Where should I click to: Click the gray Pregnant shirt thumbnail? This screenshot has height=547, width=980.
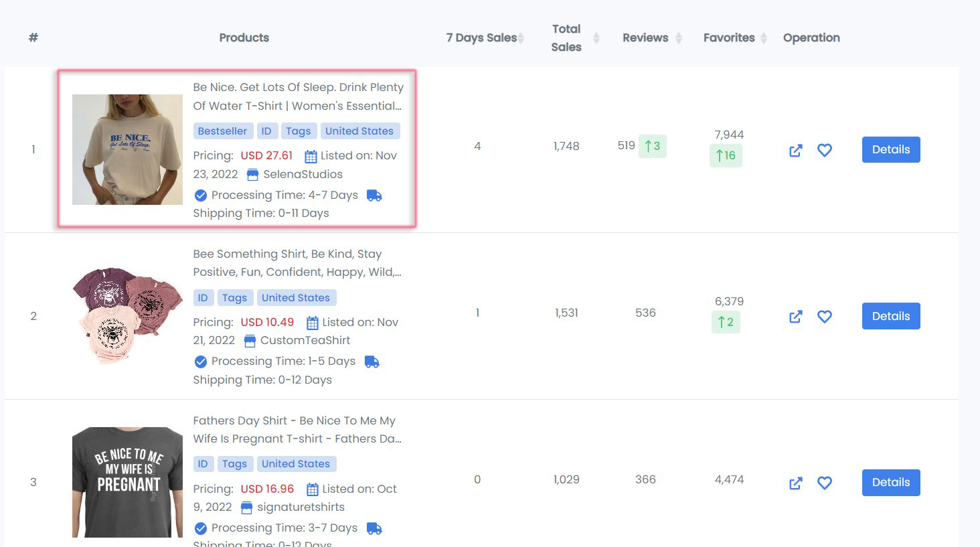coord(127,482)
